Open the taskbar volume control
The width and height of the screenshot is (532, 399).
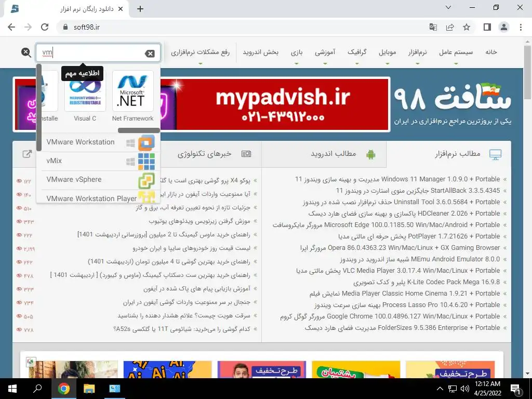(x=465, y=389)
